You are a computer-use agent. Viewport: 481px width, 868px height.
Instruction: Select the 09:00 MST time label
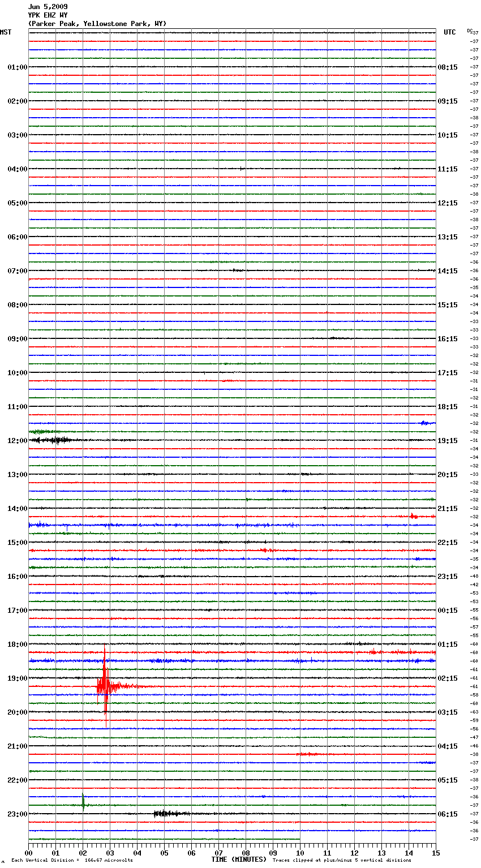(x=18, y=339)
